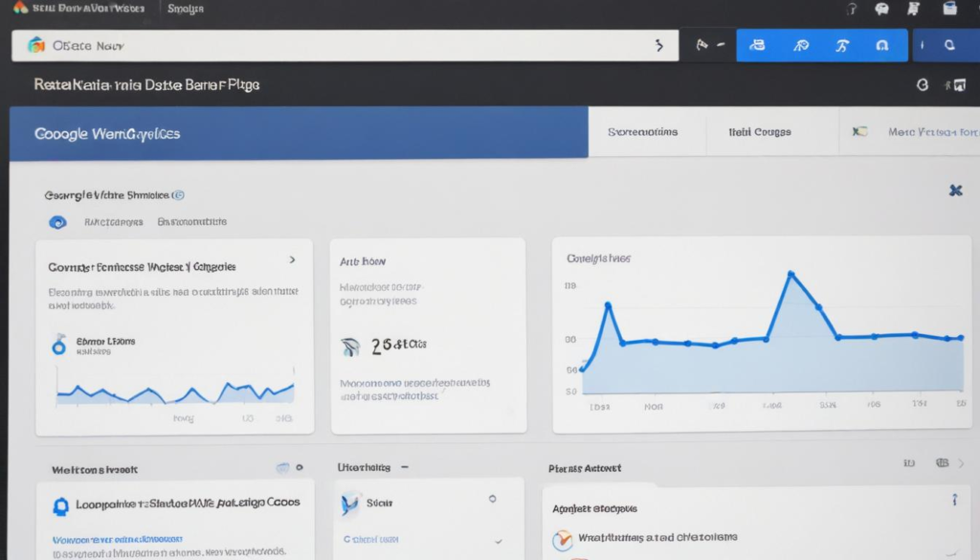Click blue icon at top-right of 'Aqınlıett' card
Viewport: 980px width, 560px height.
954,500
